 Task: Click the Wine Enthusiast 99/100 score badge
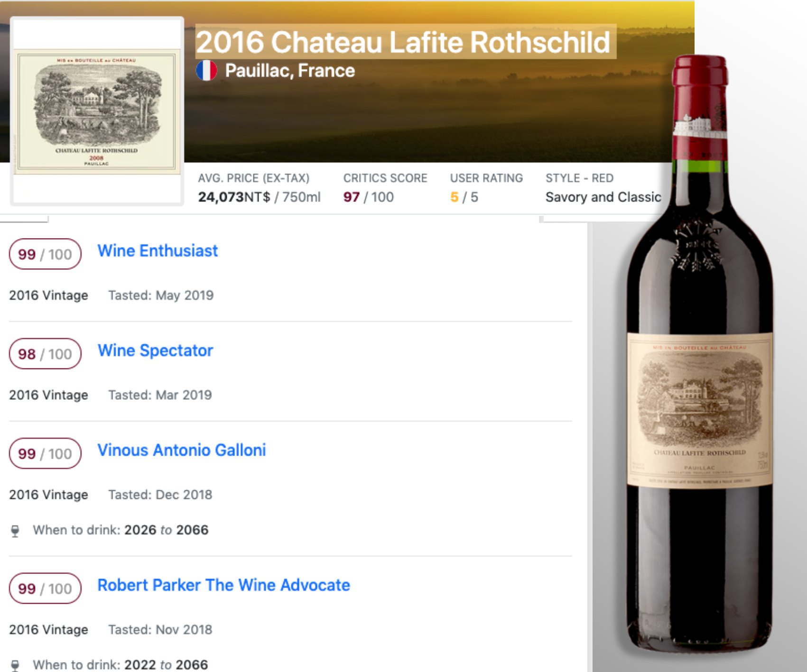[45, 254]
